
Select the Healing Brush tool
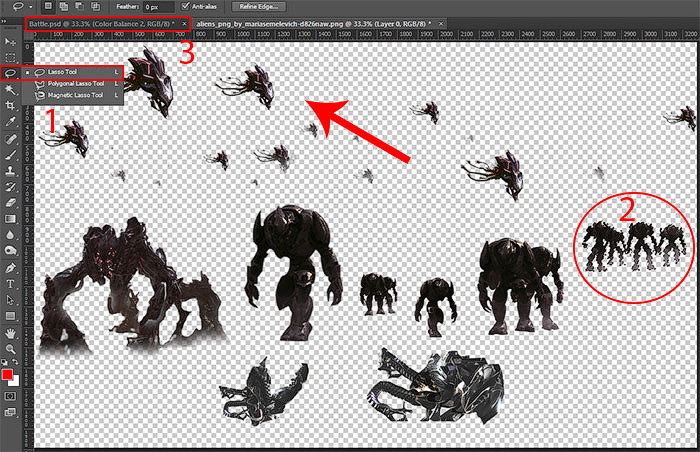coord(10,139)
